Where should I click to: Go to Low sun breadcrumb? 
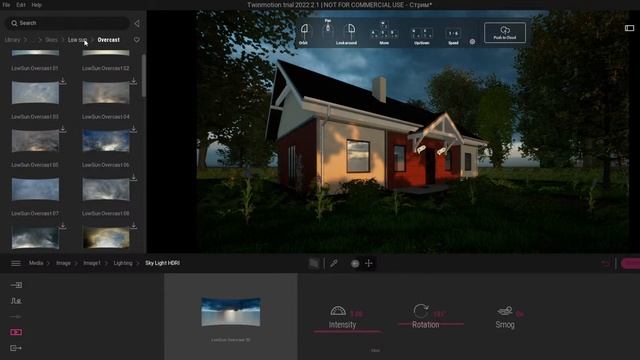click(x=78, y=40)
